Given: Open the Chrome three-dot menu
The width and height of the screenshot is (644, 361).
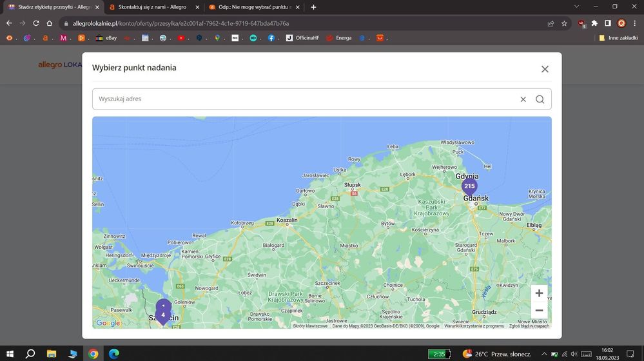Looking at the screenshot, I should [x=635, y=23].
